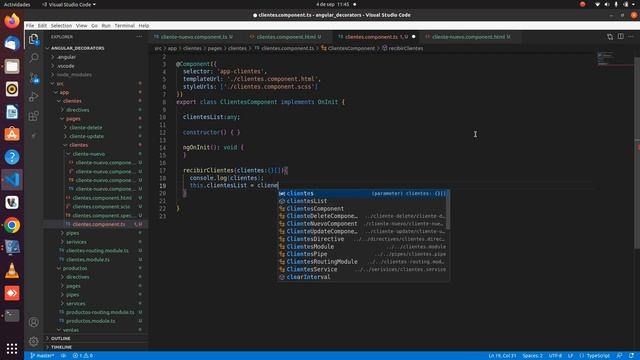Open Terminal from the dock
640x360 pixels.
(12, 316)
